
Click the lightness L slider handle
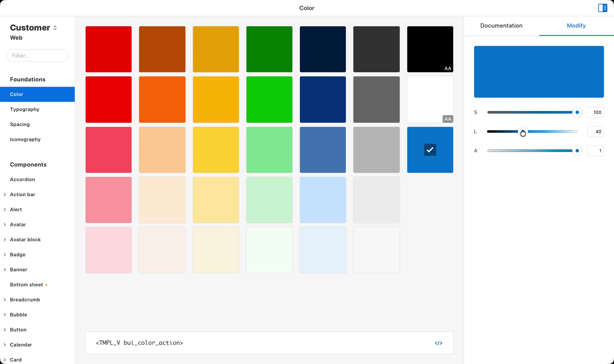point(523,131)
